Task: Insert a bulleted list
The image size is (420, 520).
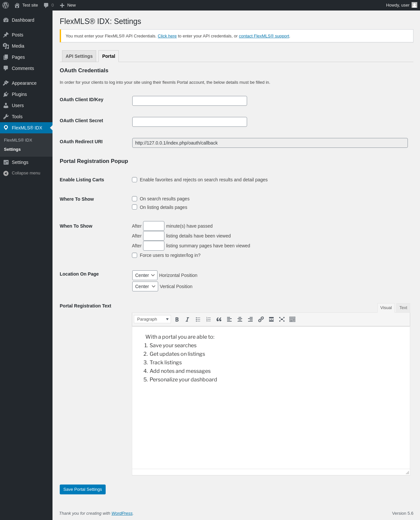Action: (198, 319)
